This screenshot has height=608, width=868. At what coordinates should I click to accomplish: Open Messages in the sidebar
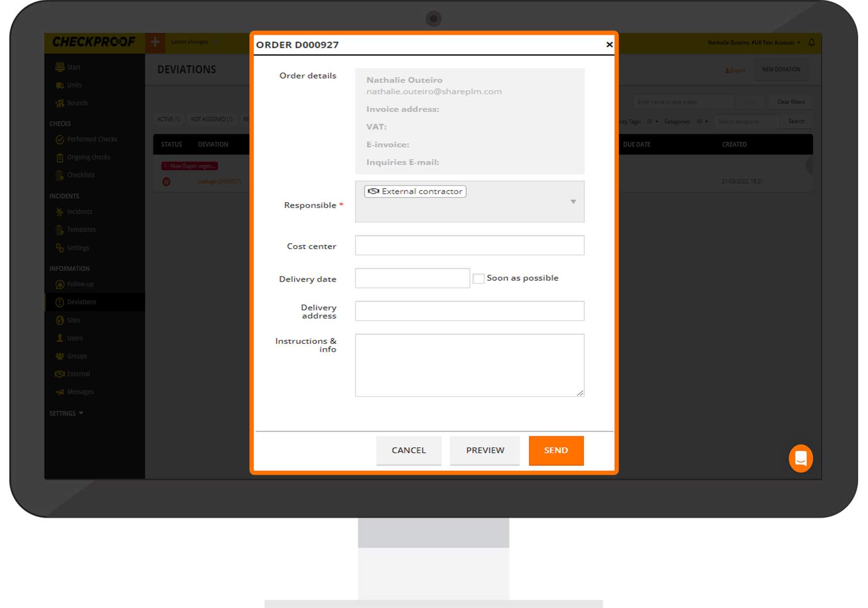point(80,392)
